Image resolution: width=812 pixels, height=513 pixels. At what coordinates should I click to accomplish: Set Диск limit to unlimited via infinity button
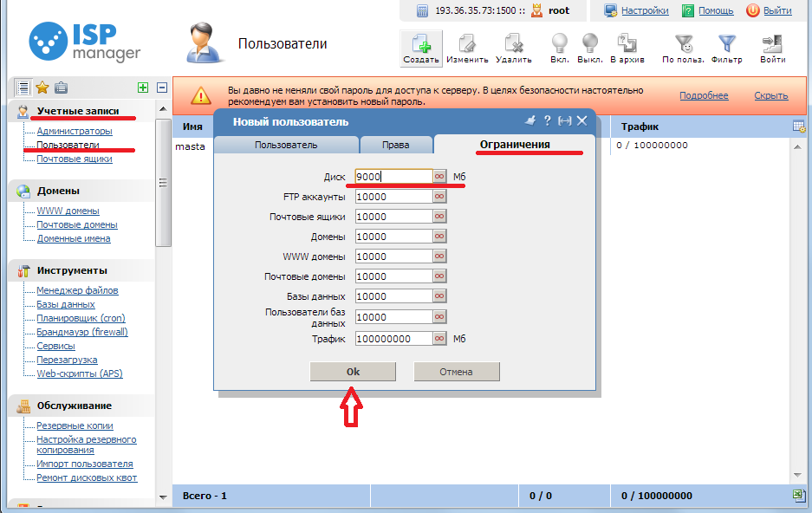click(x=439, y=177)
